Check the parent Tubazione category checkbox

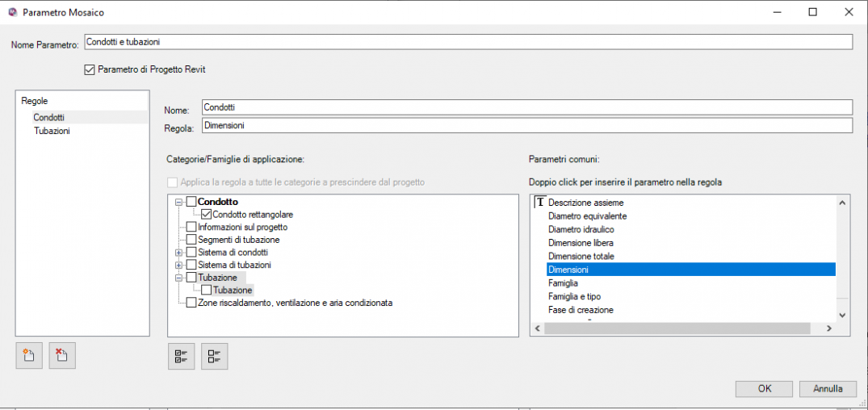point(191,277)
